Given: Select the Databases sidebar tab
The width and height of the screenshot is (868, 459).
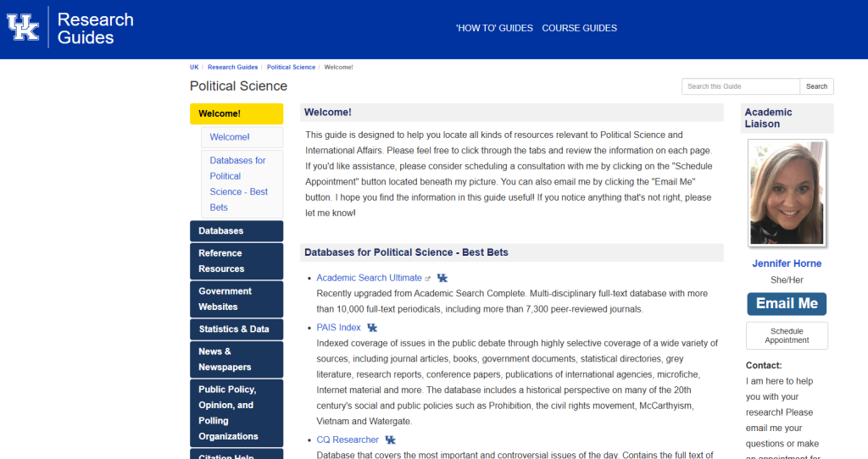Looking at the screenshot, I should (236, 231).
